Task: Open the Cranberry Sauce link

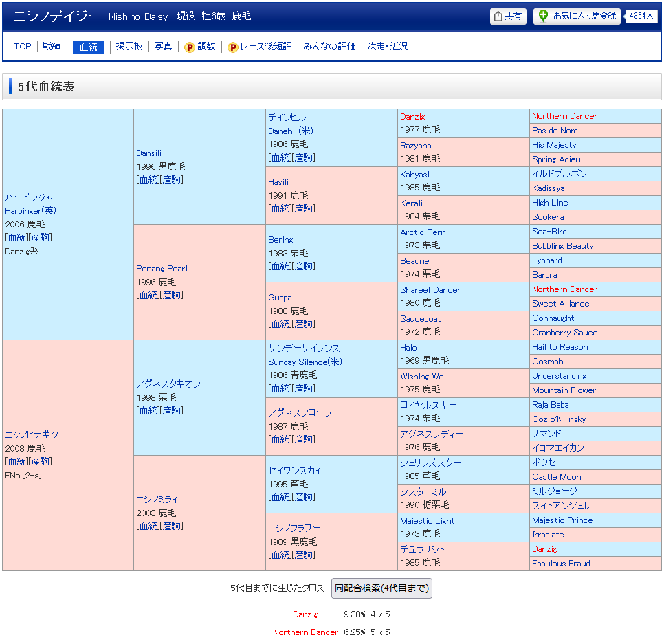Action: [x=565, y=333]
